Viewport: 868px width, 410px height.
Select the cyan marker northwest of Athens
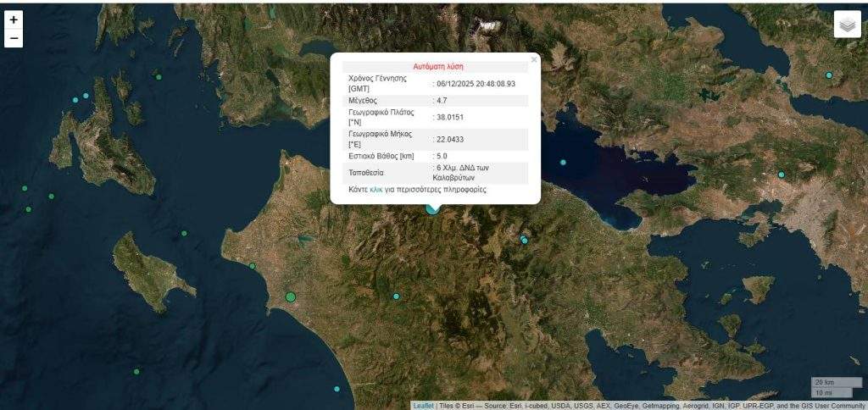(782, 175)
